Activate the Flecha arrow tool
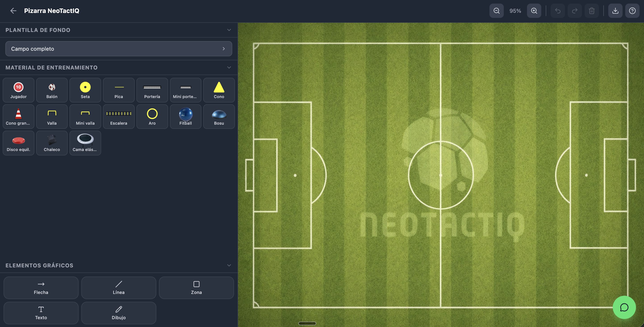 coord(41,288)
